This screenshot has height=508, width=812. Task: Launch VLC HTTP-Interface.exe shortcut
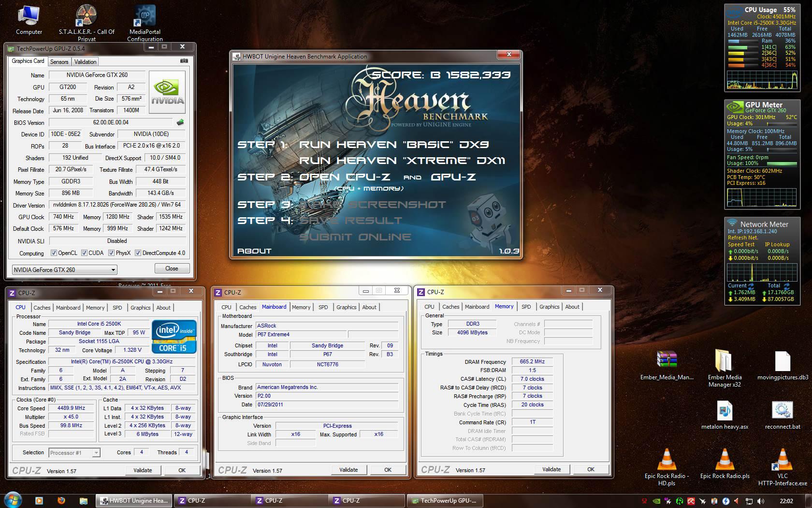[783, 466]
